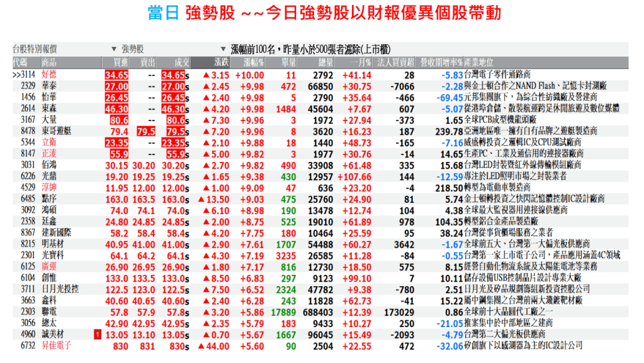
Task: Click the 代碼 column header
Action: 20,62
